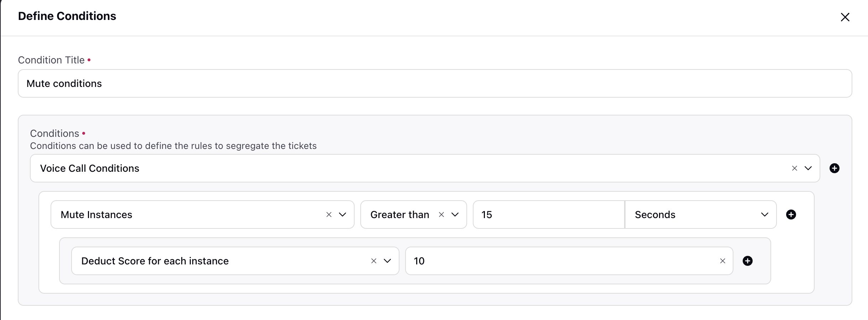Viewport: 868px width, 320px height.
Task: Close the Define Conditions dialog
Action: pyautogui.click(x=845, y=17)
